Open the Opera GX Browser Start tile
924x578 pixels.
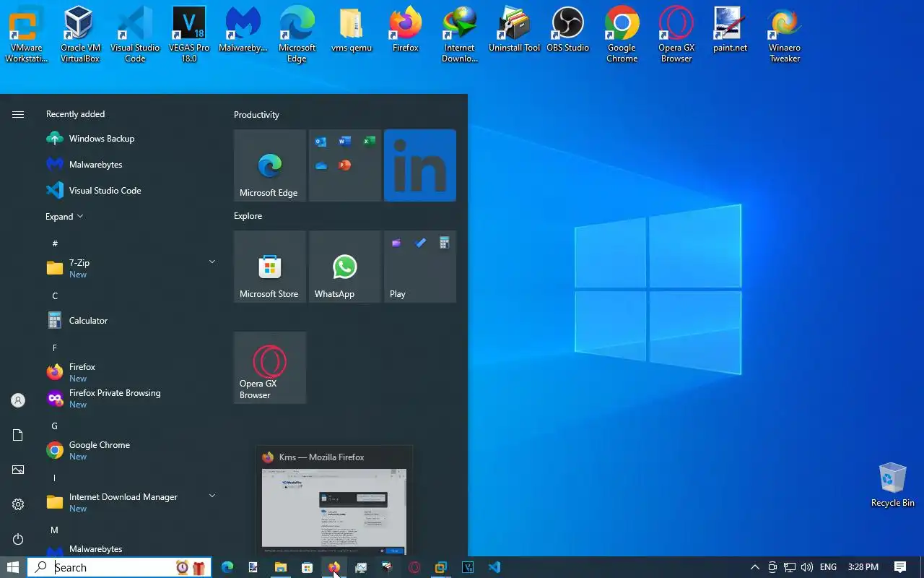[x=270, y=368]
